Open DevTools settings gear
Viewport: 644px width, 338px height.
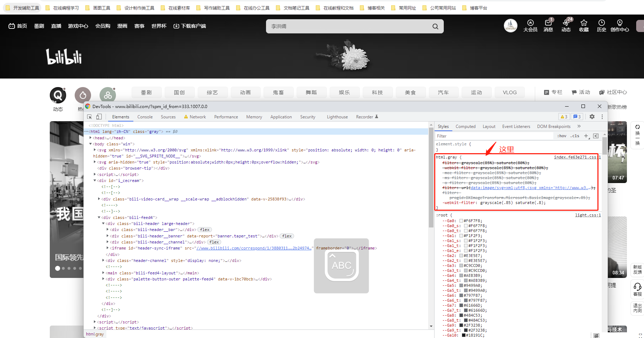592,117
